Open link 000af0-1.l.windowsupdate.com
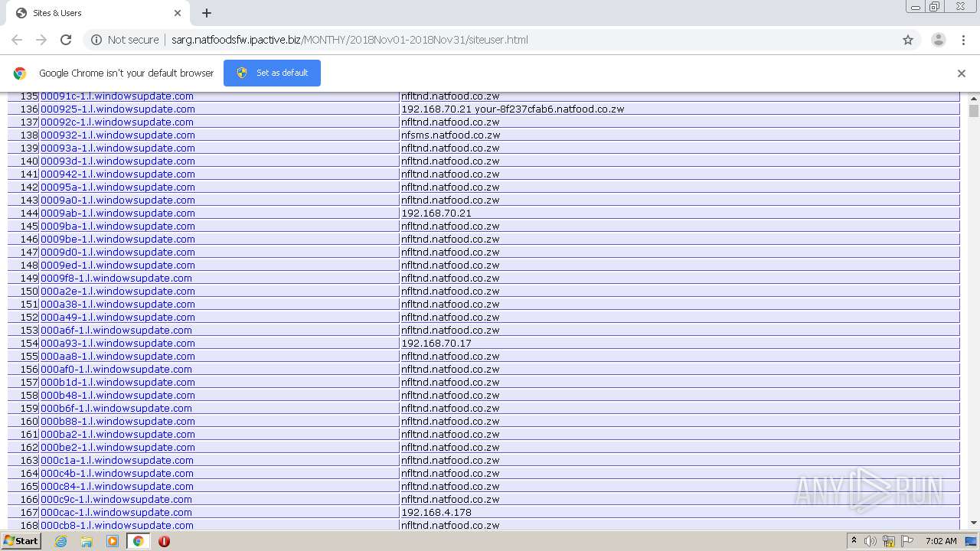Image resolution: width=980 pixels, height=551 pixels. [116, 370]
